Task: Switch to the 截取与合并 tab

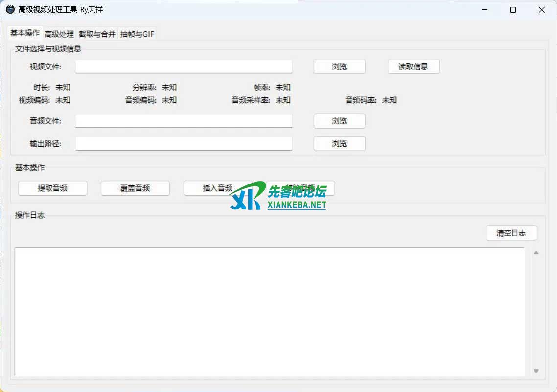Action: point(97,34)
